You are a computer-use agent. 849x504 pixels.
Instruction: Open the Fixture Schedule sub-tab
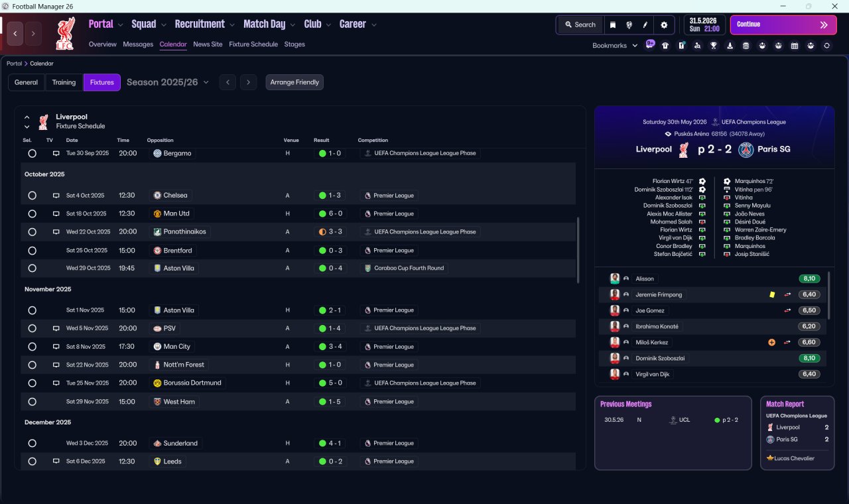pos(253,44)
